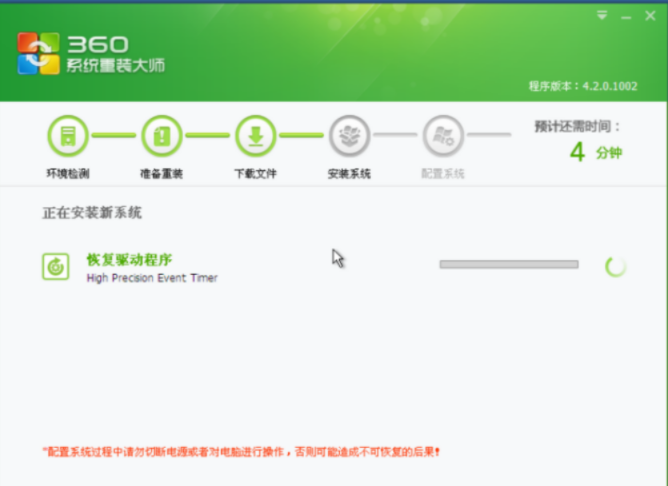Click the 系统重装大师 title text
Screen dimensions: 668x486
click(115, 66)
